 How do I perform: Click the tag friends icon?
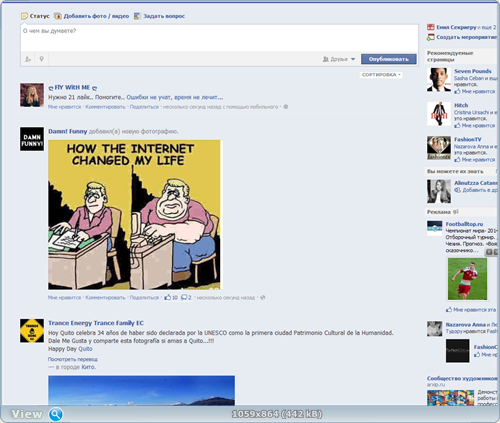point(28,59)
